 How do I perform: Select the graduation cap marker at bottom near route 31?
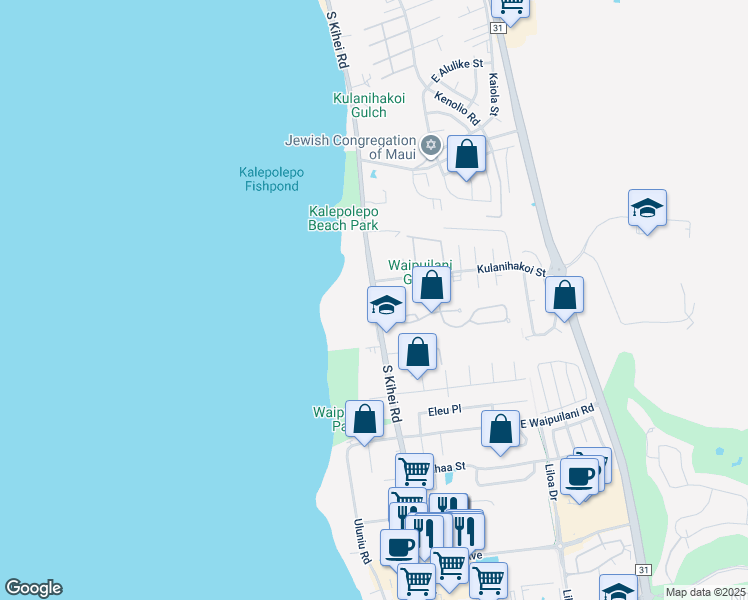click(619, 587)
